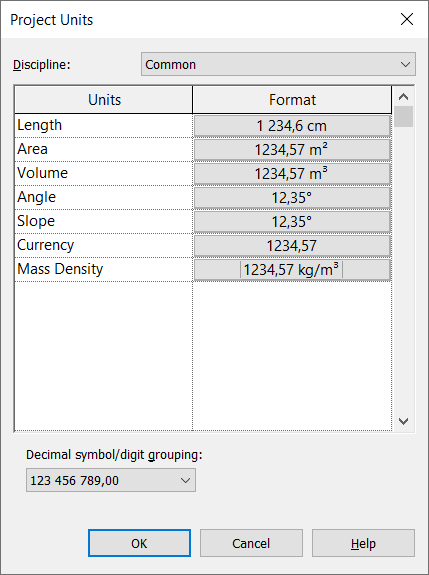The image size is (429, 575).
Task: Open the Mass Density format button
Action: pos(292,270)
